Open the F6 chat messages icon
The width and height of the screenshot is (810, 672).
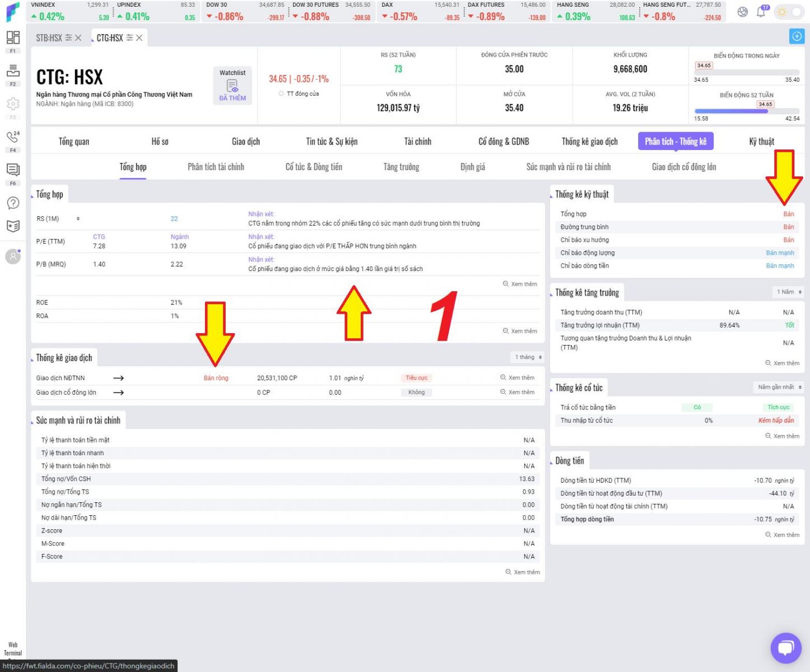(x=13, y=169)
